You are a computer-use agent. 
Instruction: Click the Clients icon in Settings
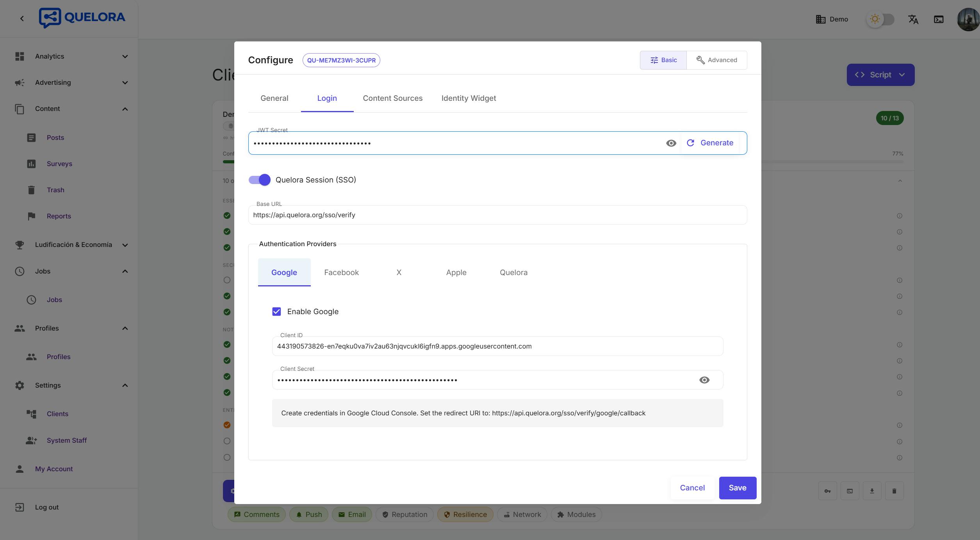pyautogui.click(x=31, y=414)
